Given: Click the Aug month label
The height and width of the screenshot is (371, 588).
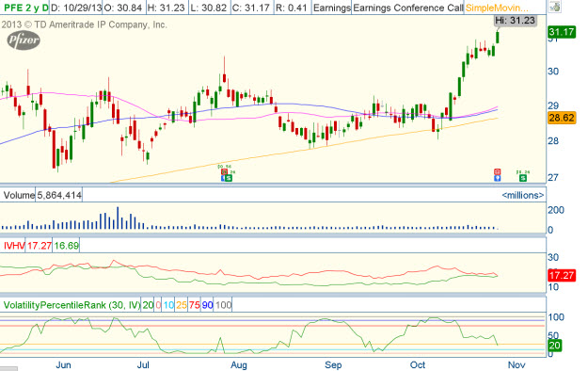Looking at the screenshot, I should [x=239, y=365].
